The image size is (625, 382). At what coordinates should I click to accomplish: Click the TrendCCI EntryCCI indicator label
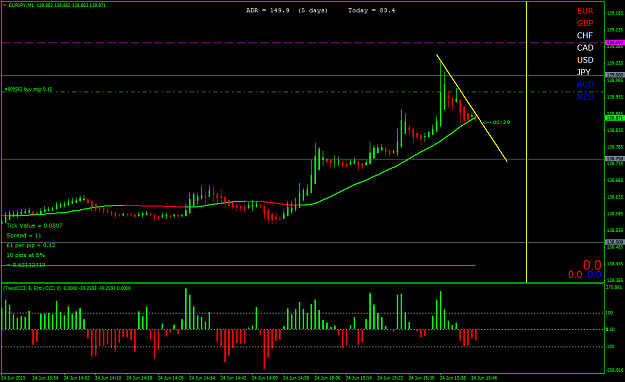click(67, 288)
